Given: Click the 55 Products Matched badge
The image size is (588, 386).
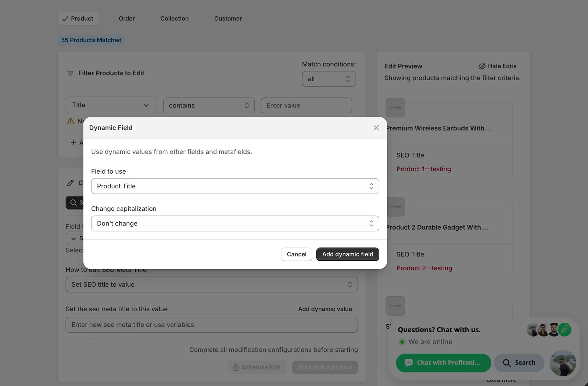Looking at the screenshot, I should click(91, 40).
